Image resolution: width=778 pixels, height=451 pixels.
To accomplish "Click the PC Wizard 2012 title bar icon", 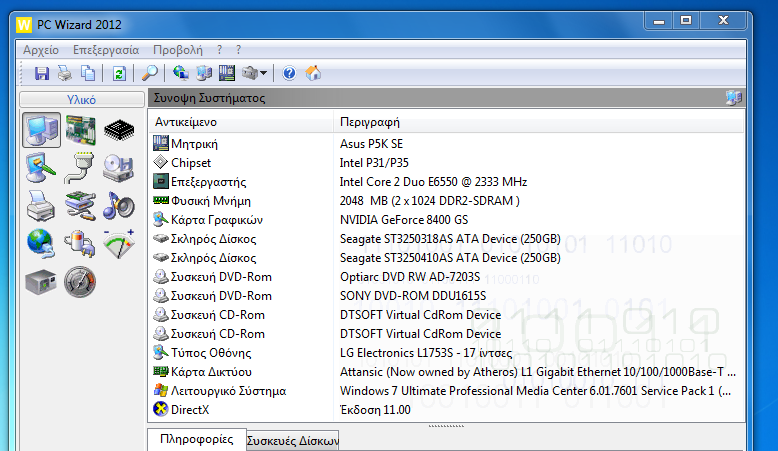I will click(24, 24).
